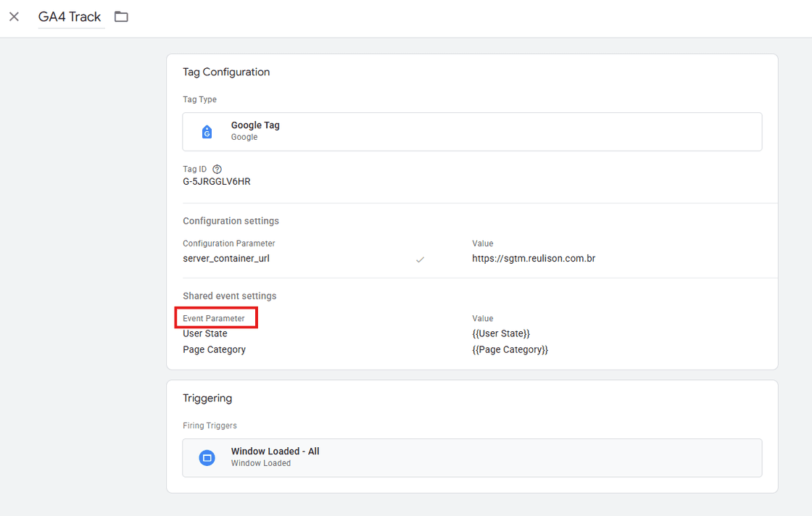This screenshot has height=516, width=812.
Task: Open the Window Loaded - All trigger
Action: [275, 451]
